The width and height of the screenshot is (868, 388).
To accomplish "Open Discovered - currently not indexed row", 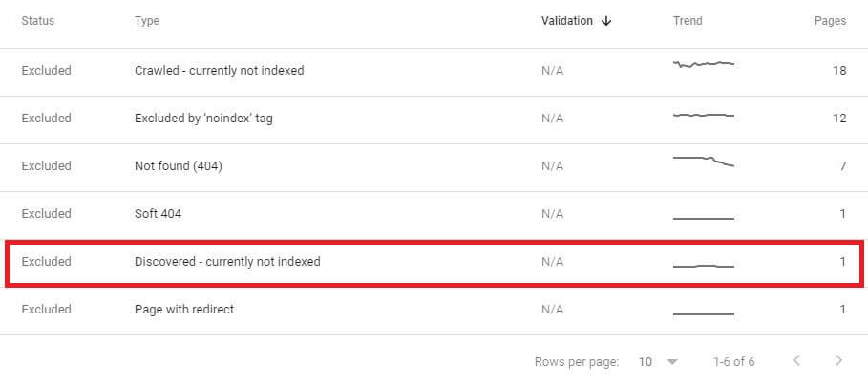I will tap(434, 263).
